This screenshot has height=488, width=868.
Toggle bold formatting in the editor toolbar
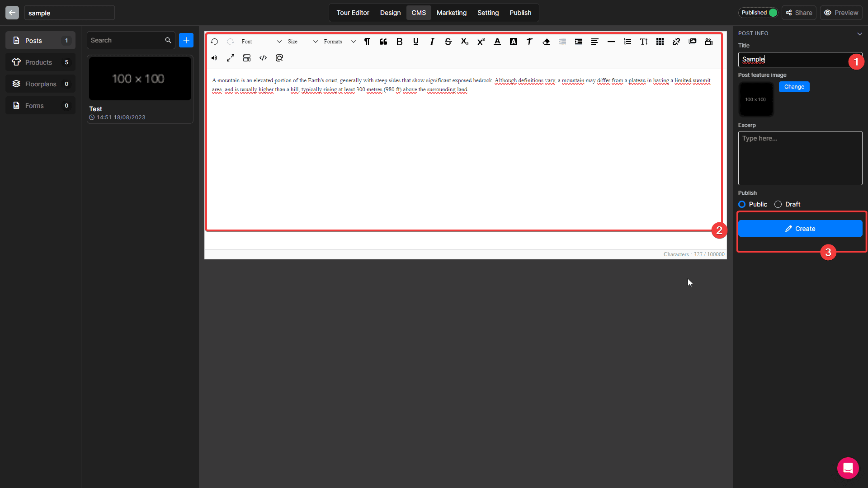click(399, 42)
